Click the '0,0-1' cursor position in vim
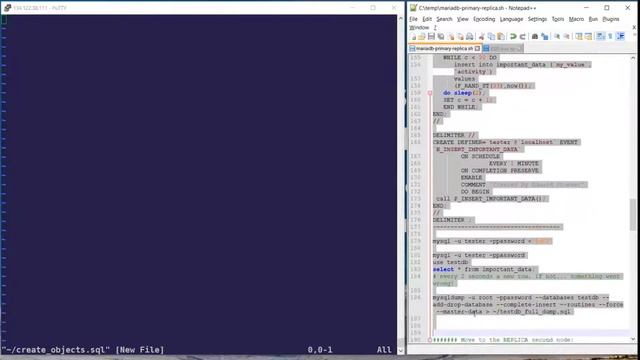The width and height of the screenshot is (640, 360). pyautogui.click(x=320, y=350)
